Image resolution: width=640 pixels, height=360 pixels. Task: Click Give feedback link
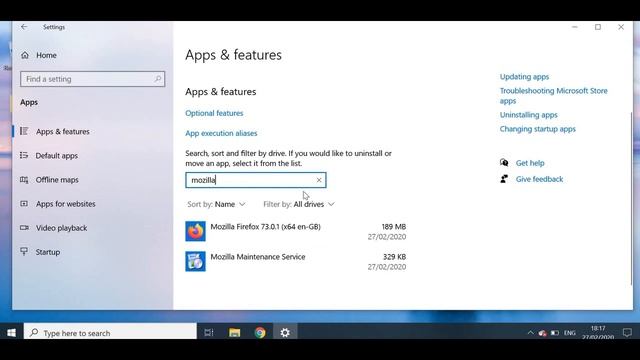point(539,179)
